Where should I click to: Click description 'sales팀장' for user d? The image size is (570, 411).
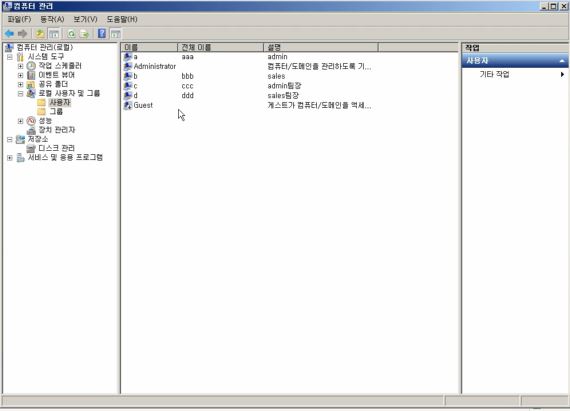tap(283, 96)
